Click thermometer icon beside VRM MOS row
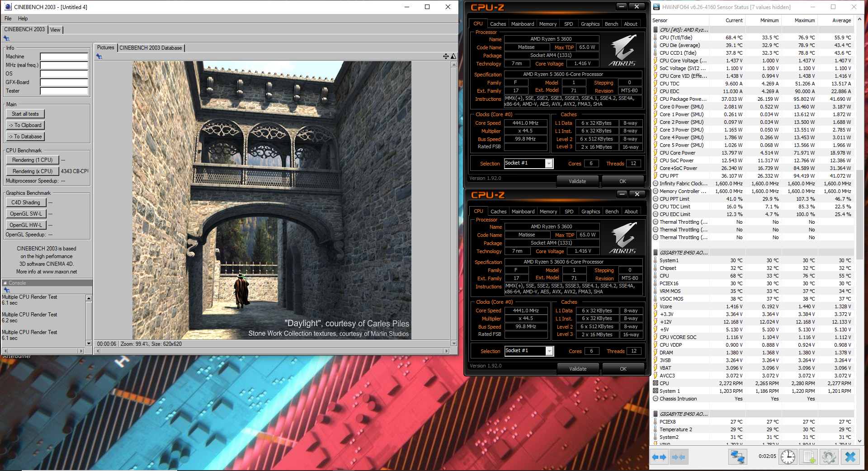The image size is (868, 471). [656, 291]
